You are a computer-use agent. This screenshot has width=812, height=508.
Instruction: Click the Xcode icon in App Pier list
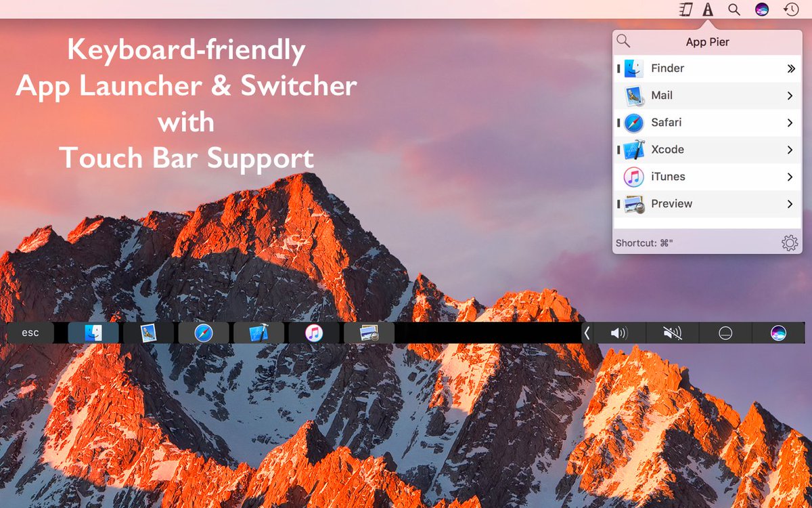633,150
